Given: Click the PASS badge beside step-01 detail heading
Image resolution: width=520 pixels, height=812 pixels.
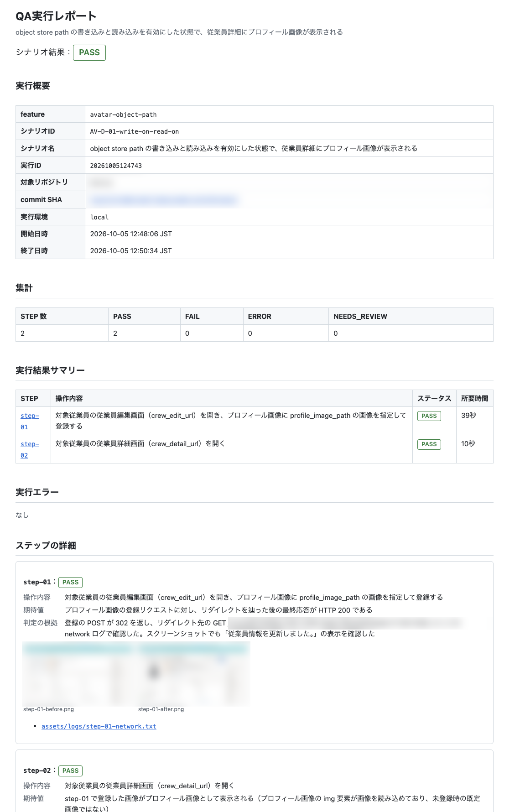Looking at the screenshot, I should coord(70,583).
